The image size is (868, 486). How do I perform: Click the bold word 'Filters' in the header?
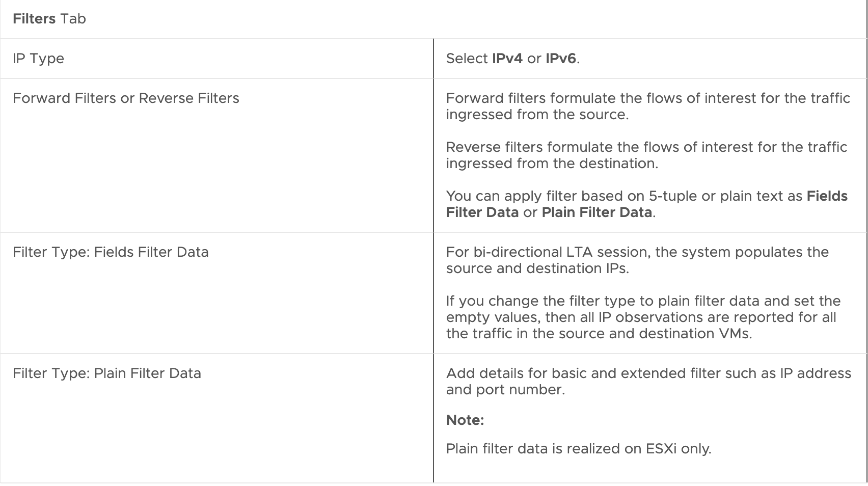pos(34,19)
